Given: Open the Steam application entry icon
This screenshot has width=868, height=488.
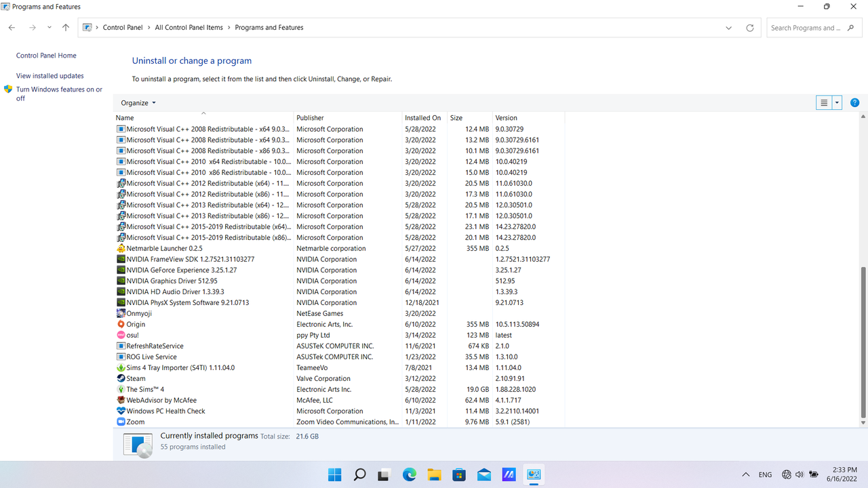Looking at the screenshot, I should (x=121, y=378).
